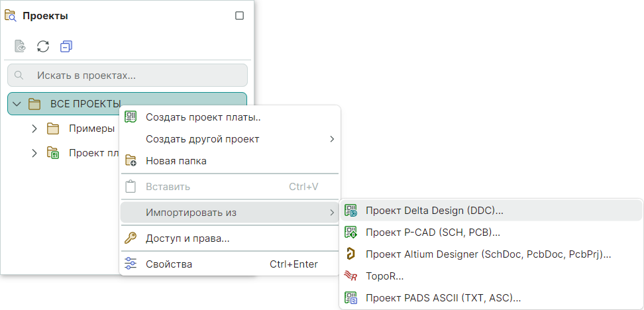Select Создать проект платы menu entry

[x=203, y=118]
